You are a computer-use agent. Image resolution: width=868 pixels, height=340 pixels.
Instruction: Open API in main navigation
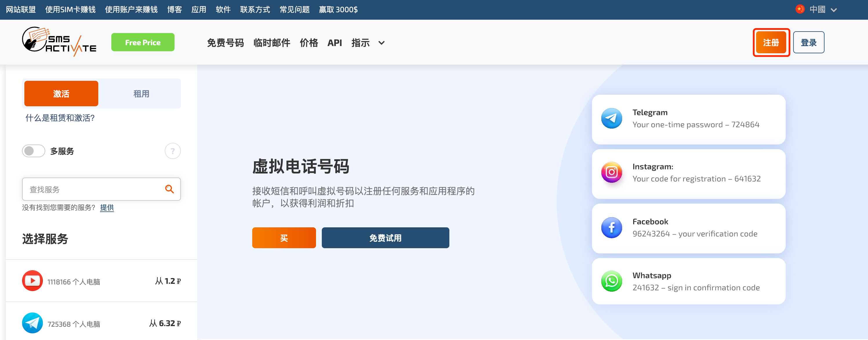pos(335,43)
